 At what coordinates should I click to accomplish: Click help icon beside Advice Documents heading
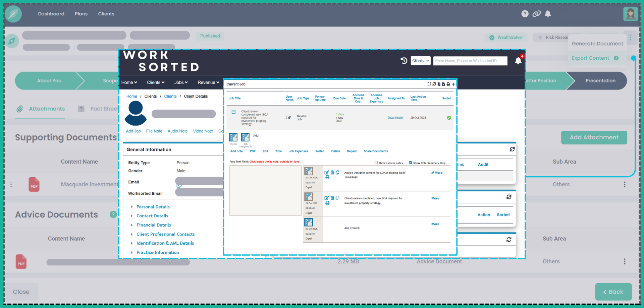(113, 214)
